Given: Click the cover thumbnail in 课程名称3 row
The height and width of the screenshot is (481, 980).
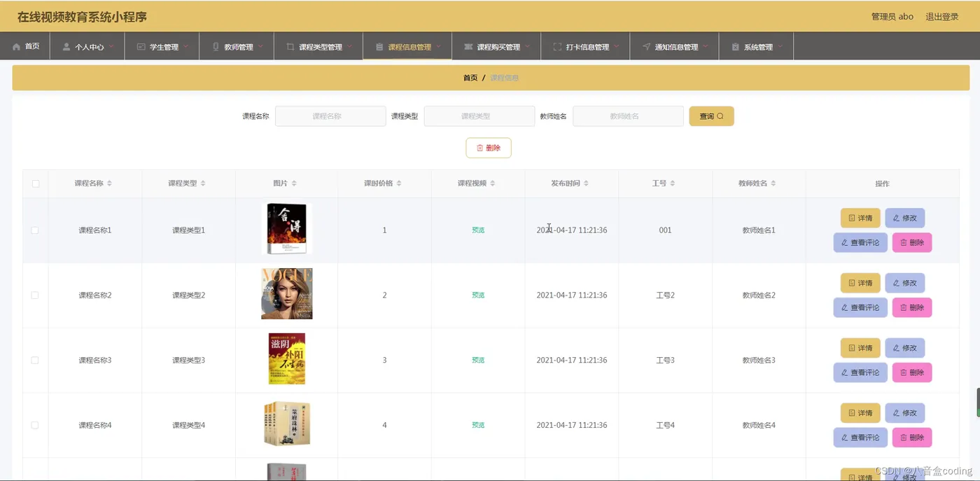Looking at the screenshot, I should point(287,358).
